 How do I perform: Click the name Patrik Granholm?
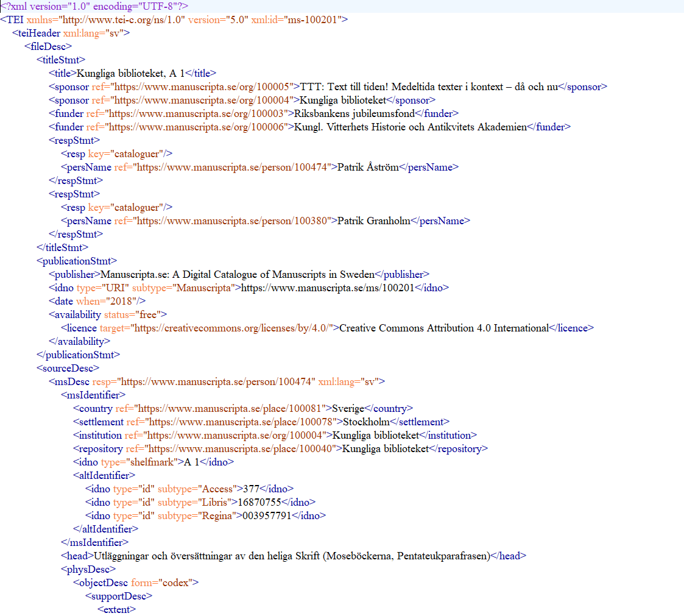tap(373, 221)
